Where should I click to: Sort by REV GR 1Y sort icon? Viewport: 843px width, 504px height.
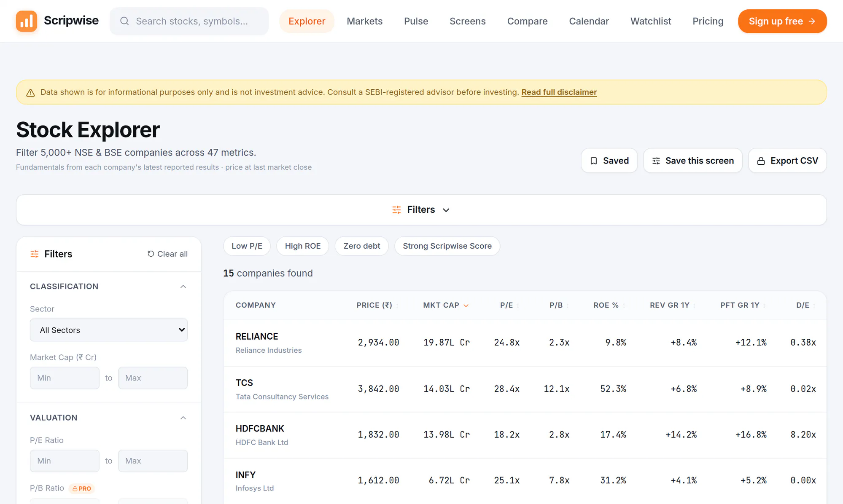coord(695,306)
